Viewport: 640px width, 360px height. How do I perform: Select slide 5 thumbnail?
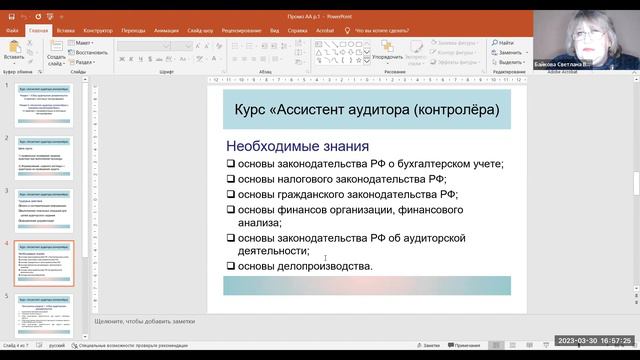pos(44,316)
